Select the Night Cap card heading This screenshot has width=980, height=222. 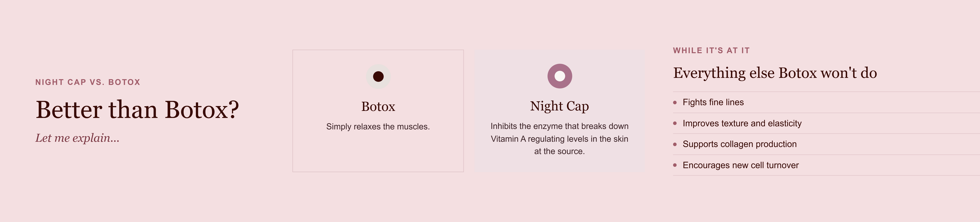tap(560, 106)
